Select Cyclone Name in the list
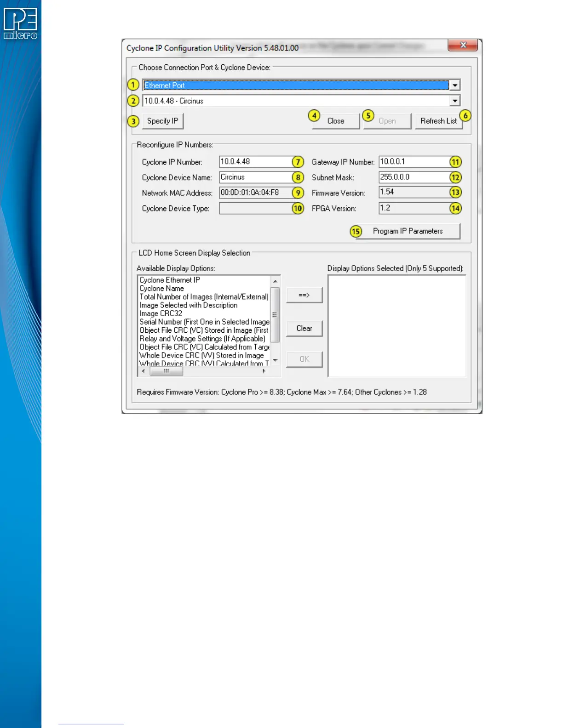 coord(161,289)
